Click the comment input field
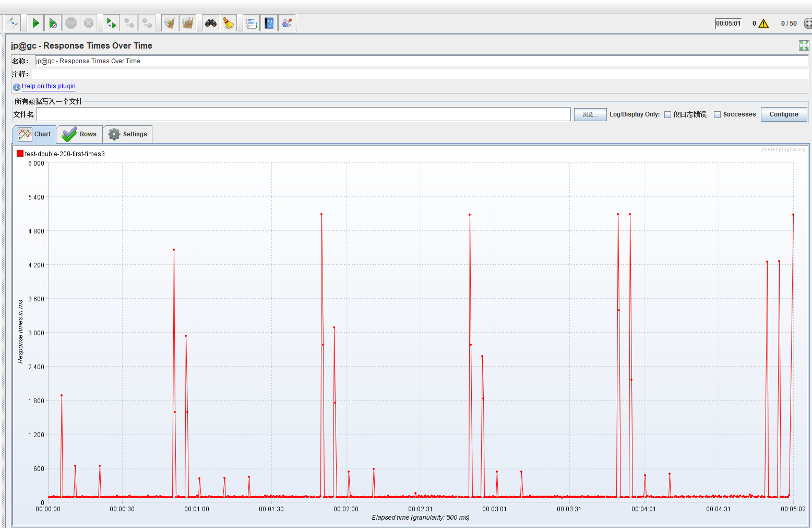This screenshot has width=812, height=528. (420, 74)
